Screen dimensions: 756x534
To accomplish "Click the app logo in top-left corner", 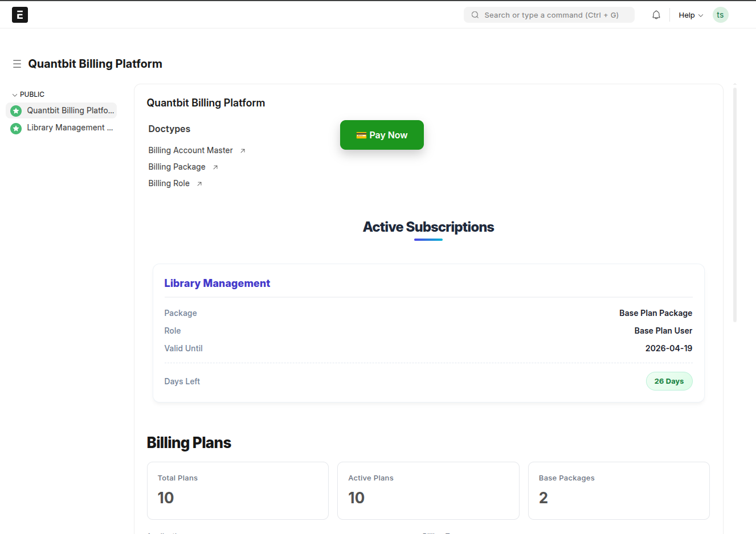I will (x=20, y=15).
